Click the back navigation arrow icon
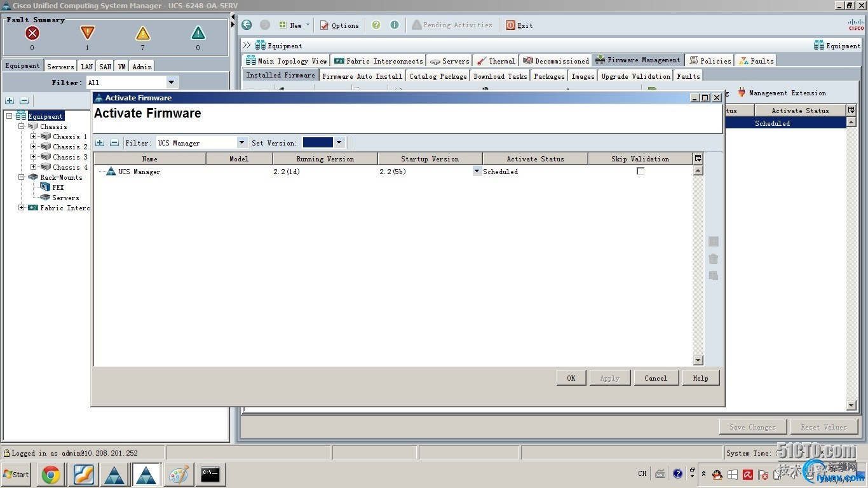The height and width of the screenshot is (488, 868). [x=247, y=25]
